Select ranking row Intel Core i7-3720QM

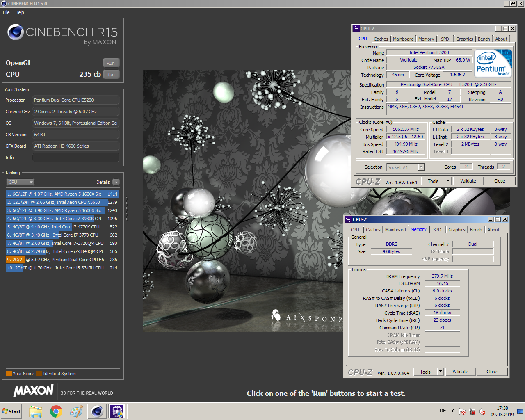62,243
